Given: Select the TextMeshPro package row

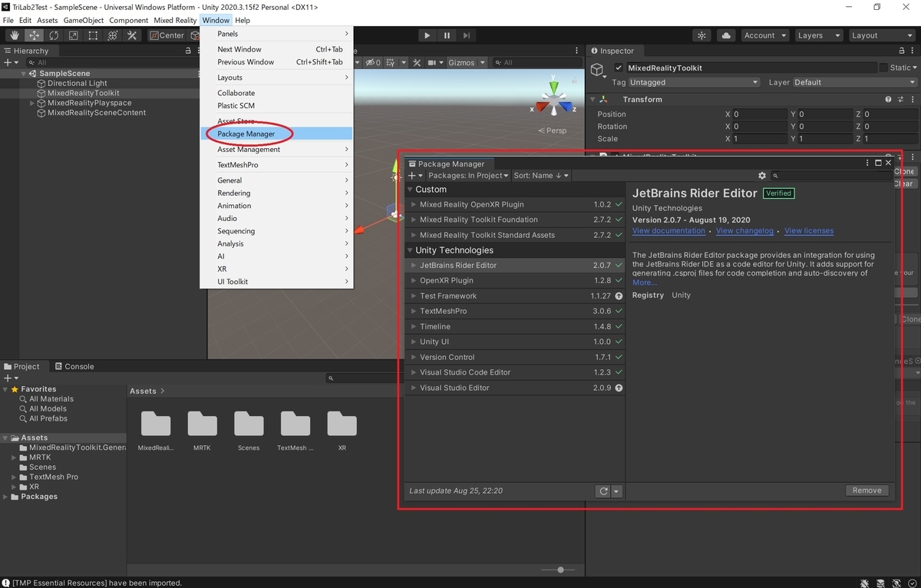Looking at the screenshot, I should pos(514,312).
